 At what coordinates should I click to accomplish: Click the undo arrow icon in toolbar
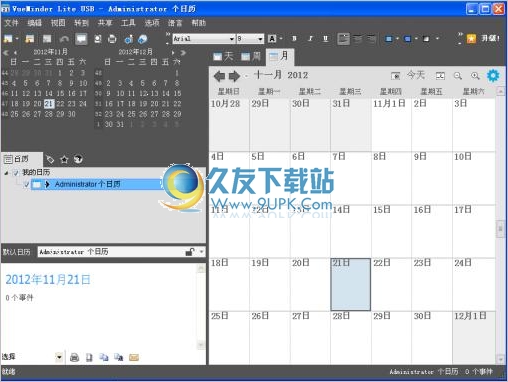[64, 39]
